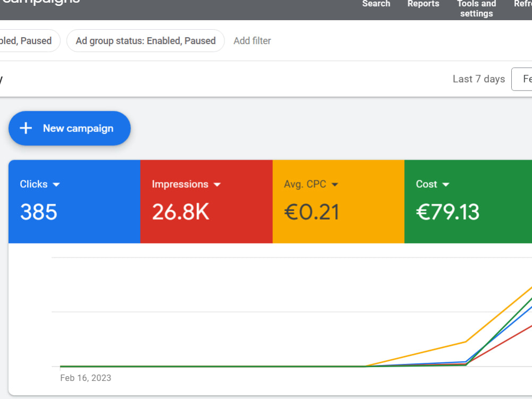532x399 pixels.
Task: Click the Last 7 days date label
Action: pyautogui.click(x=479, y=79)
